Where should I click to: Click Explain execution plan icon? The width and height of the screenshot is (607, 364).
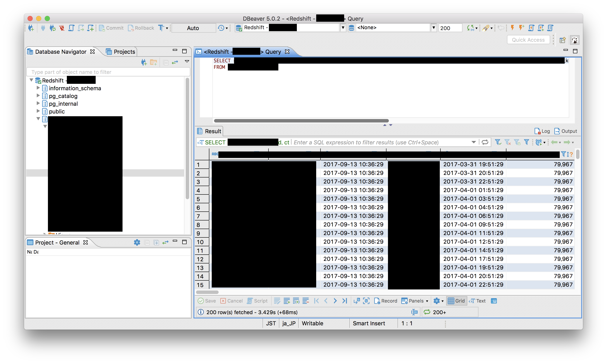[x=550, y=28]
